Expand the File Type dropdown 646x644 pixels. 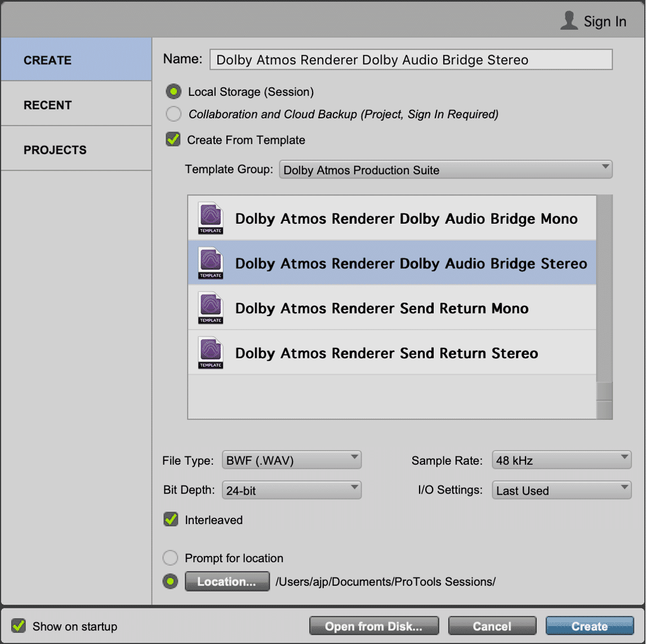(x=291, y=460)
